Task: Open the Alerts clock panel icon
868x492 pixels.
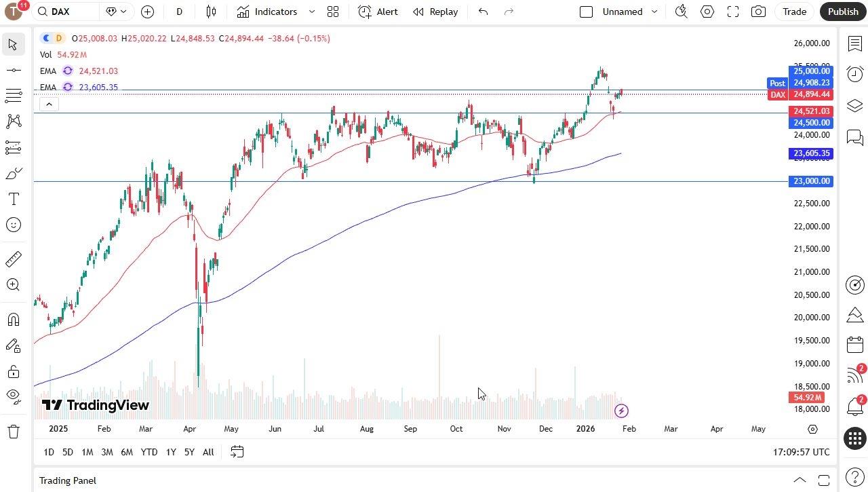Action: click(x=854, y=74)
